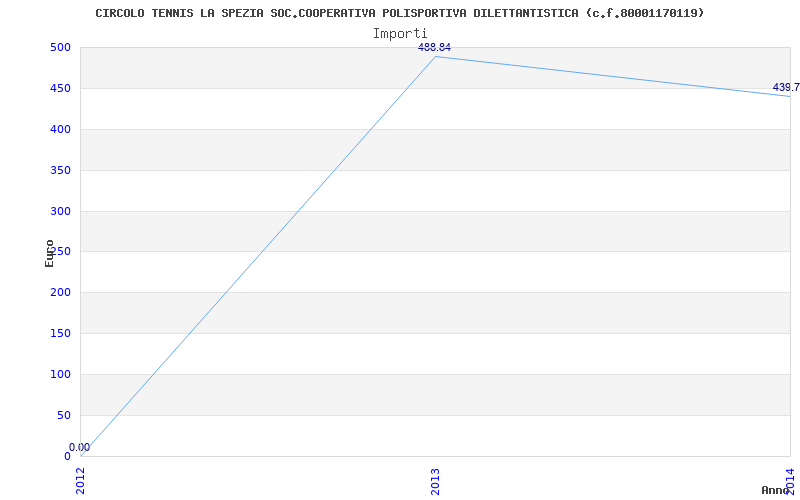Click the 488.84 data label
This screenshot has width=800, height=500.
point(434,47)
